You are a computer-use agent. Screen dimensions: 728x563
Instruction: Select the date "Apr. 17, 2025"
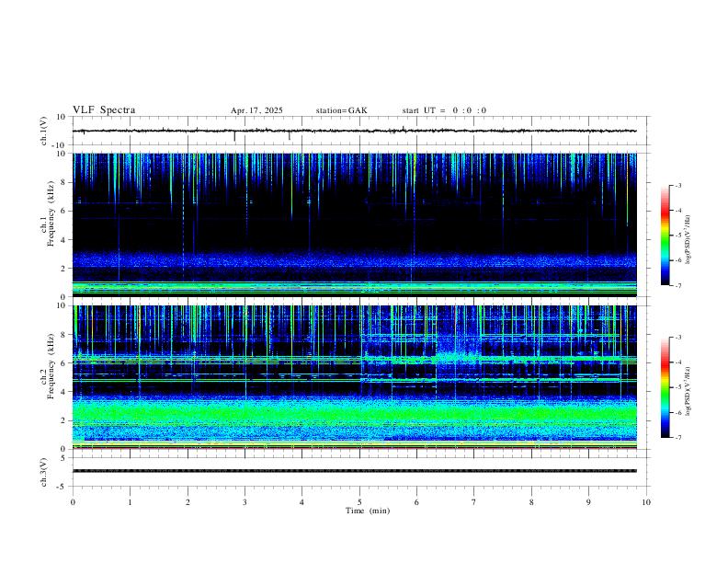pos(256,110)
